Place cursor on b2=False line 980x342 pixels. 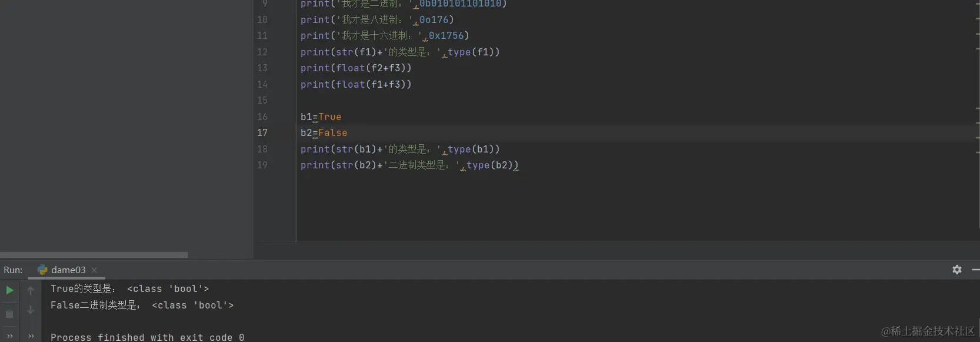[324, 133]
